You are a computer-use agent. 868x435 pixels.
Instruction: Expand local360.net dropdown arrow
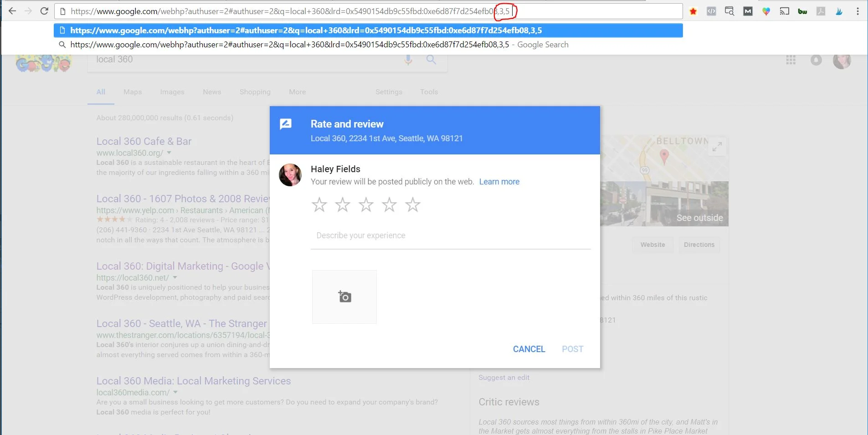[175, 278]
